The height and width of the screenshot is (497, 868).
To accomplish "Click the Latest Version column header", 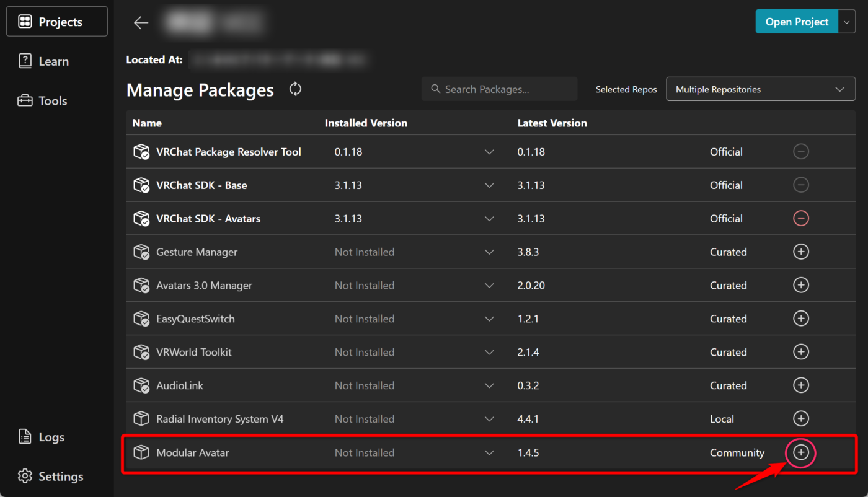I will (552, 123).
